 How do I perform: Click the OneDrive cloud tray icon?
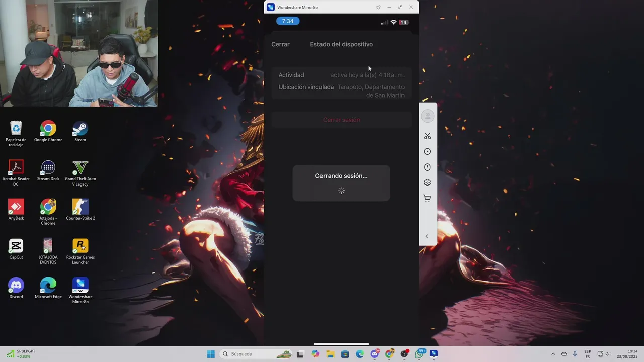(564, 354)
